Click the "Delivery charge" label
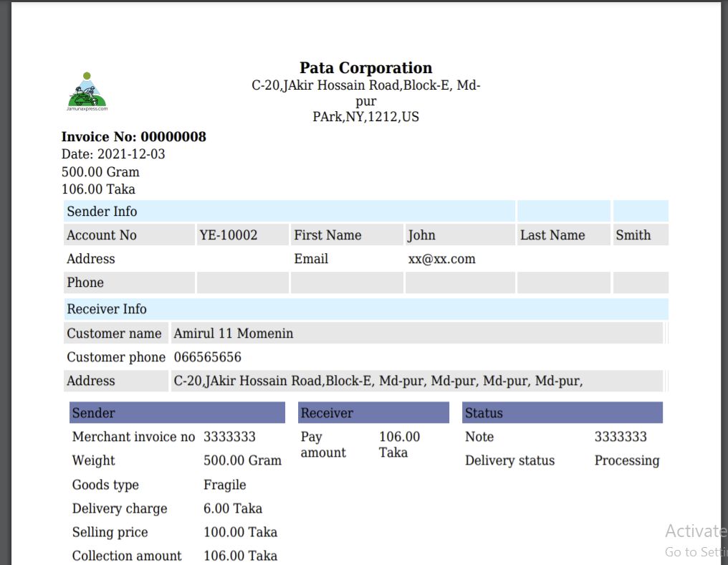 (x=120, y=508)
